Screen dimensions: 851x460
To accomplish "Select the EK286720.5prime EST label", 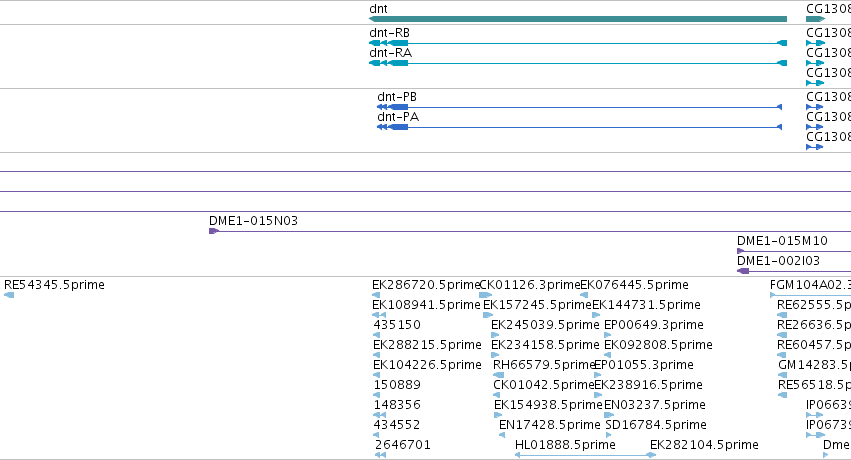I will click(426, 285).
